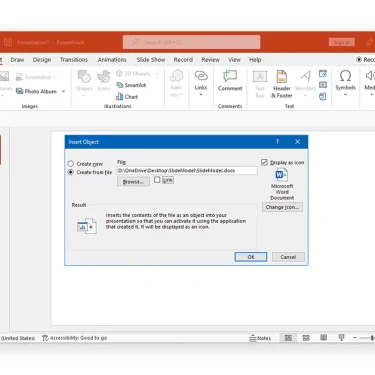This screenshot has height=375, width=375.
Task: Insert 3D Models
Action: point(133,73)
